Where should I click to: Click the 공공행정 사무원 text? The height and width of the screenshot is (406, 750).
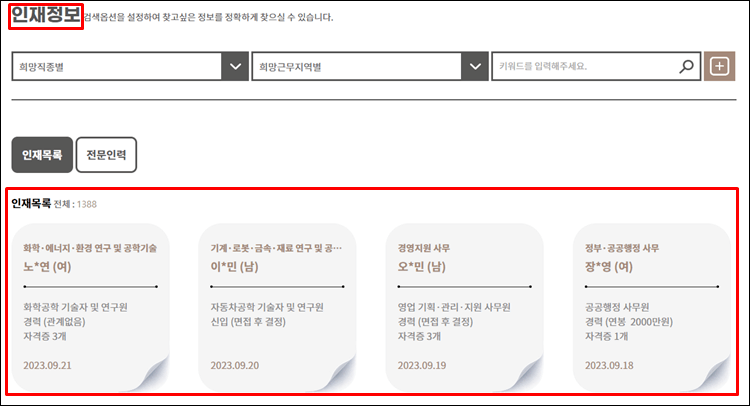click(617, 307)
